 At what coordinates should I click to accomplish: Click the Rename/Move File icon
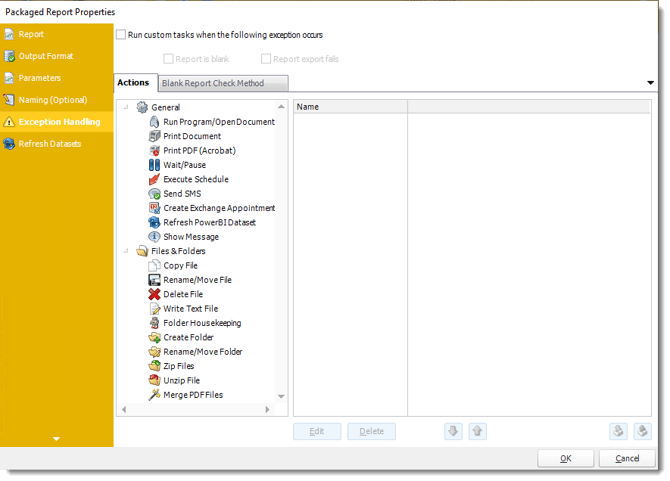pos(154,280)
